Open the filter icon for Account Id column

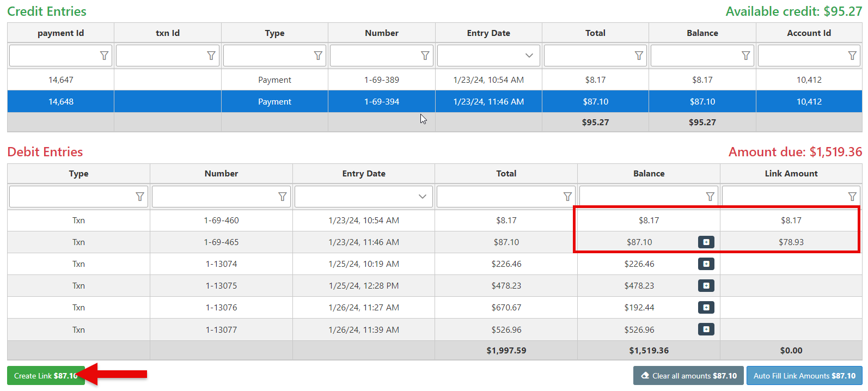coord(852,56)
